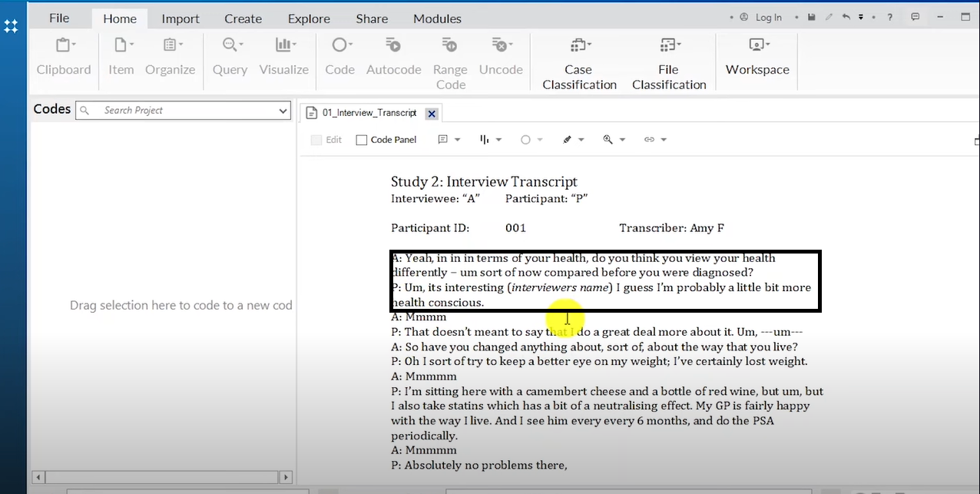The image size is (980, 494).
Task: Open the Import ribbon tab
Action: pyautogui.click(x=180, y=18)
